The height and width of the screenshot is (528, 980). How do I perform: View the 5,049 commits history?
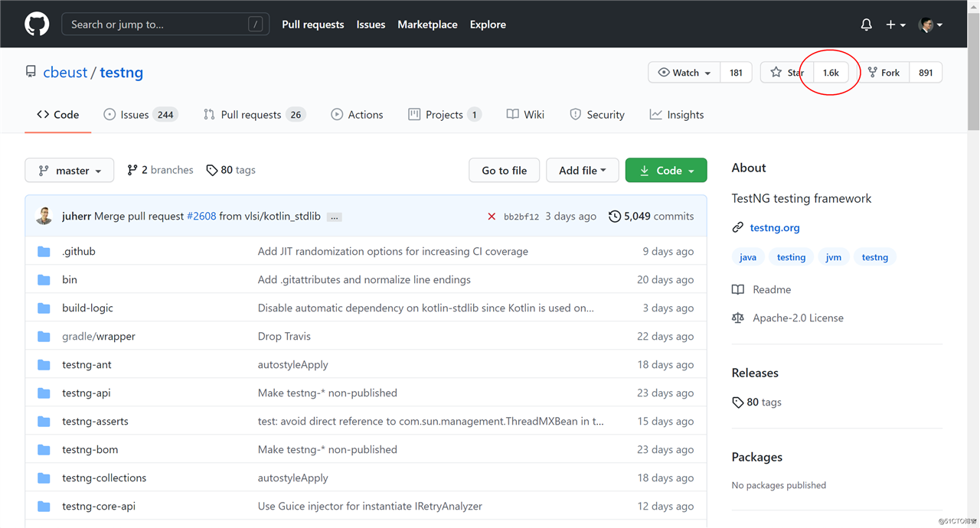(652, 217)
